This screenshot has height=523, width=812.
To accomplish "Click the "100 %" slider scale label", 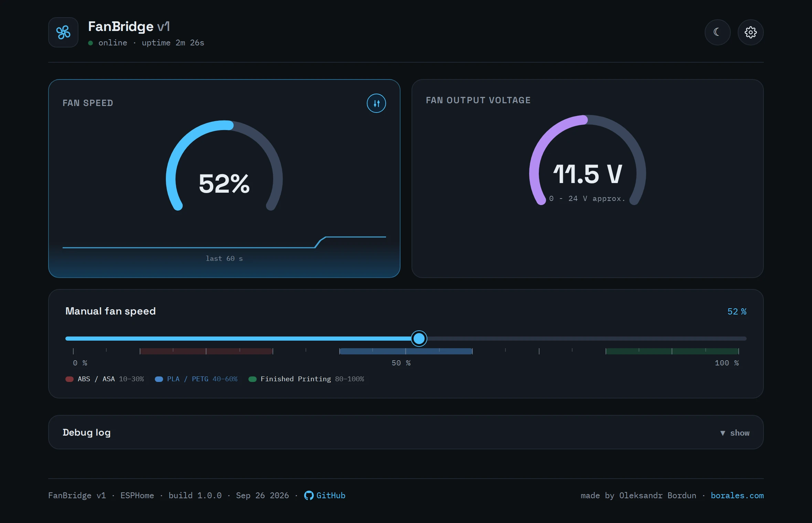I will [727, 363].
